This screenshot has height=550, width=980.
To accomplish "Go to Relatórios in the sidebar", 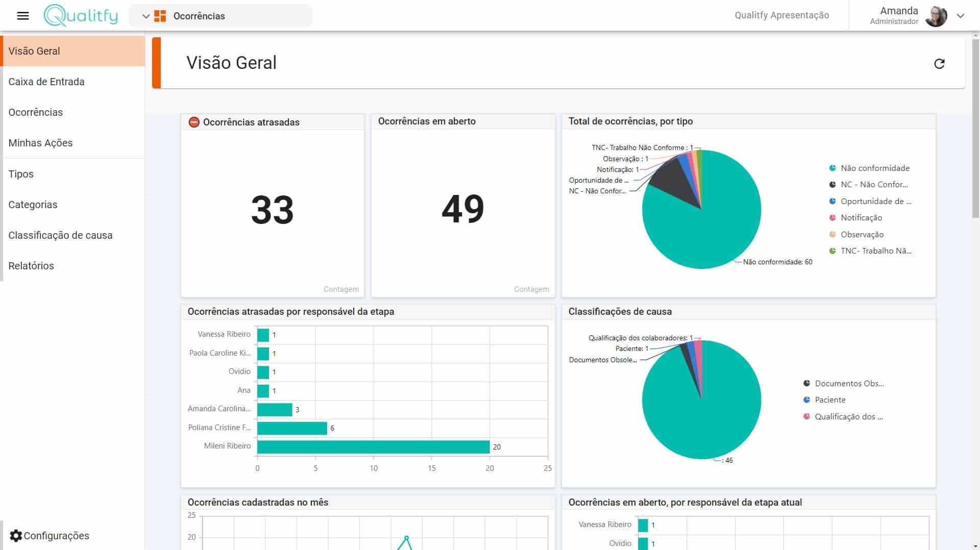I will point(31,266).
